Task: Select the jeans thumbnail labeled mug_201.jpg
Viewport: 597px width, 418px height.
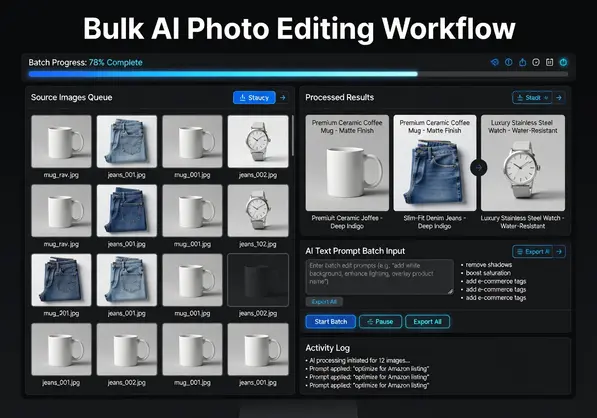Action: 61,280
